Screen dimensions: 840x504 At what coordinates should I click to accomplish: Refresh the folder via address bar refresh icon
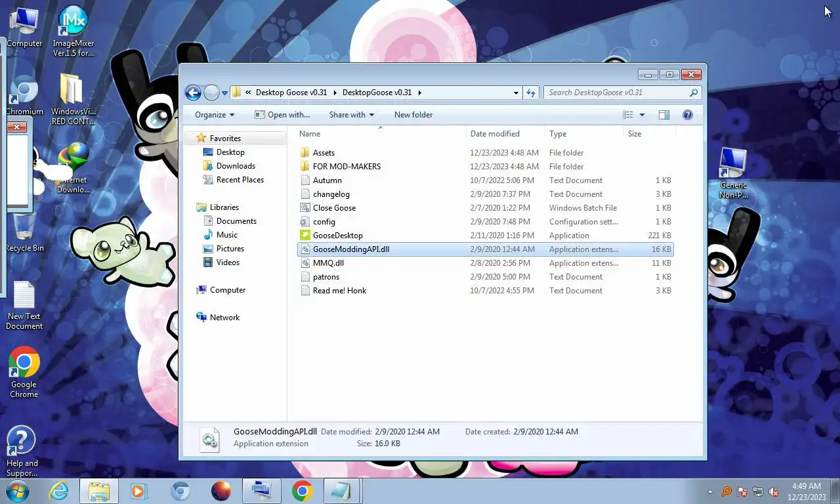coord(531,93)
